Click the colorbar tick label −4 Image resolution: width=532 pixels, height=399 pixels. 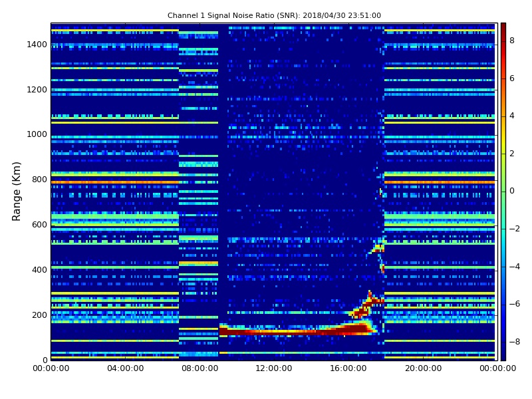point(515,267)
